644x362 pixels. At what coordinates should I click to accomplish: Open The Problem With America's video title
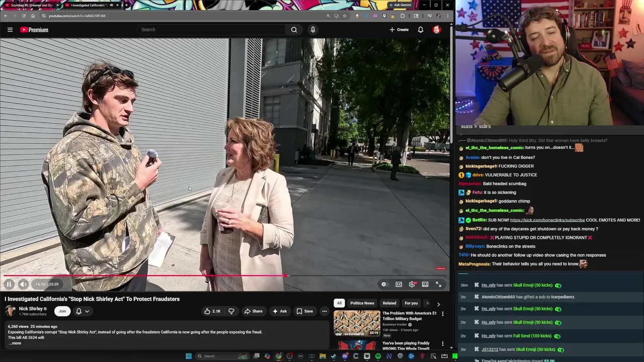(x=409, y=316)
